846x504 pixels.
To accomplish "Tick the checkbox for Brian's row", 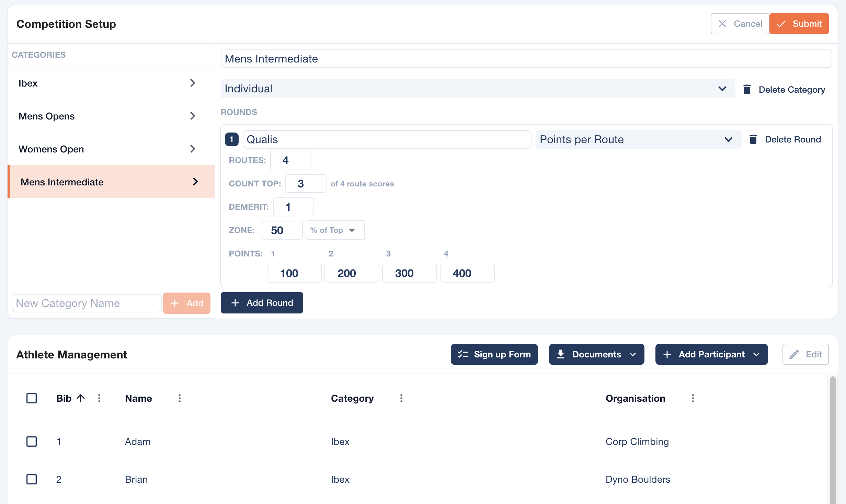I will [x=32, y=479].
